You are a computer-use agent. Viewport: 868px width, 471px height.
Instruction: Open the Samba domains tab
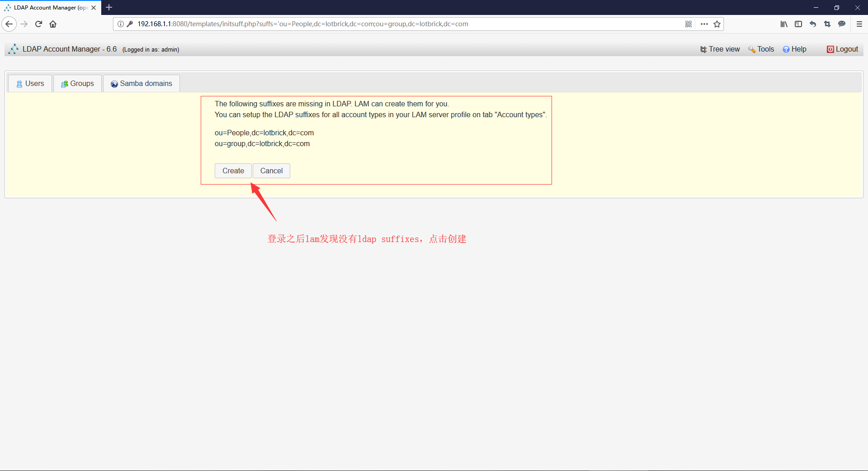(142, 84)
